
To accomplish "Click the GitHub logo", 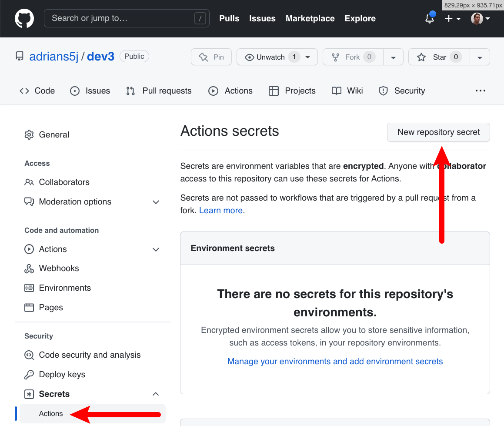I will tap(24, 18).
